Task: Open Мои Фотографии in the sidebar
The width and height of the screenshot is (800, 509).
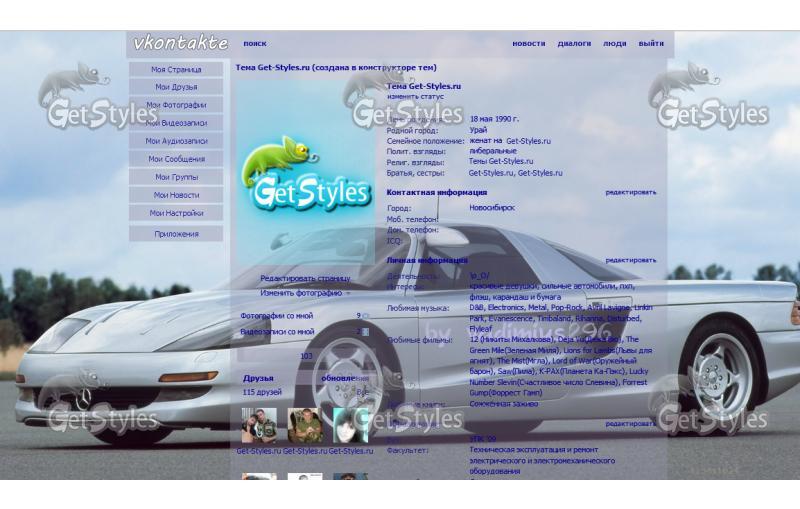Action: 176,105
